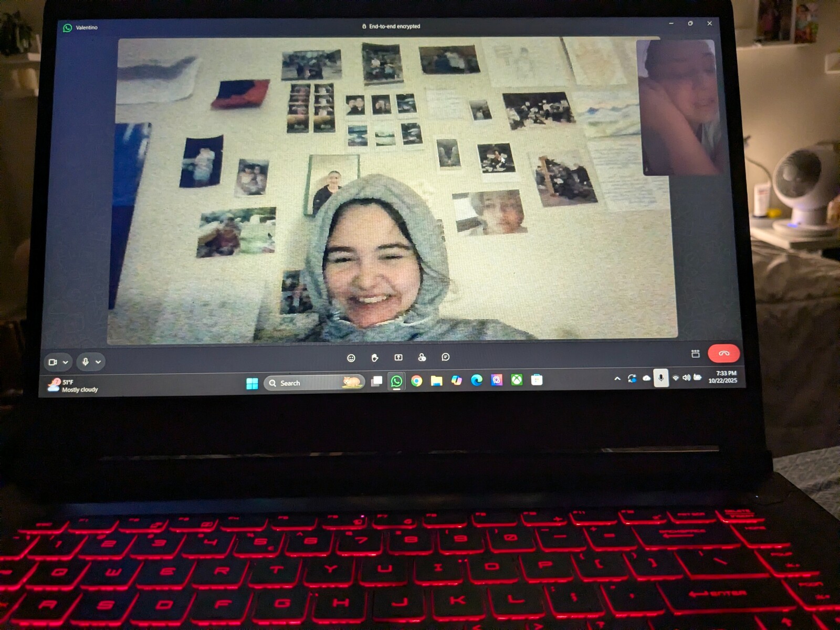Add a participant to the call

point(422,358)
